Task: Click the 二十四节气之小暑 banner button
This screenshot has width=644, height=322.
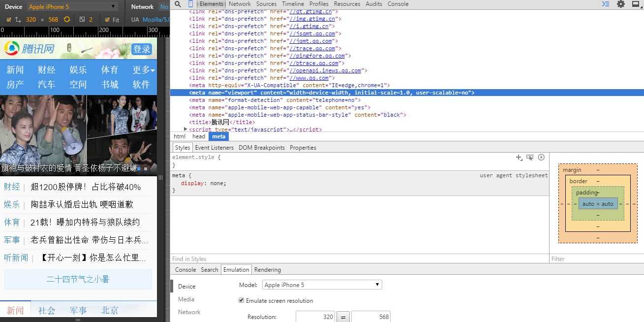Action: 78,279
